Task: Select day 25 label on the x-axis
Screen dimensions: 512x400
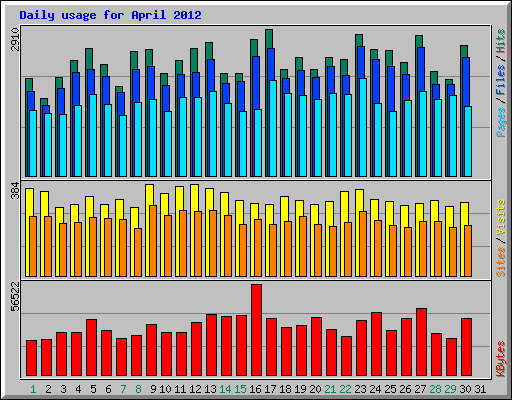Action: pyautogui.click(x=390, y=389)
